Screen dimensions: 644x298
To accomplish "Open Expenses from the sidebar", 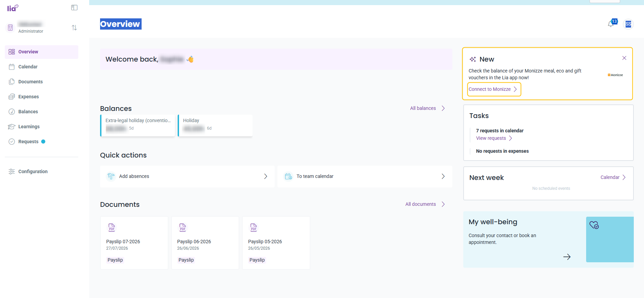I will 42,97.
